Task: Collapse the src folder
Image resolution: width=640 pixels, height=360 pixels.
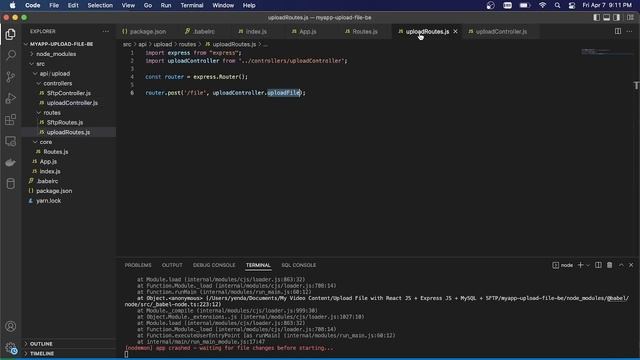Action: pos(69,64)
